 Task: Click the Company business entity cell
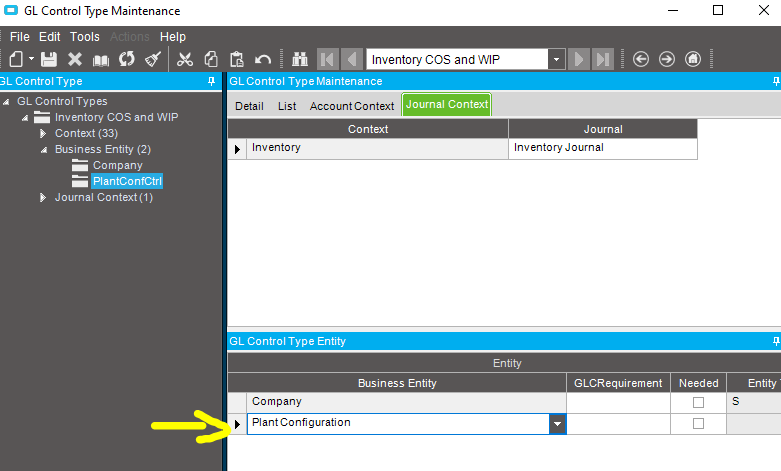click(x=406, y=402)
